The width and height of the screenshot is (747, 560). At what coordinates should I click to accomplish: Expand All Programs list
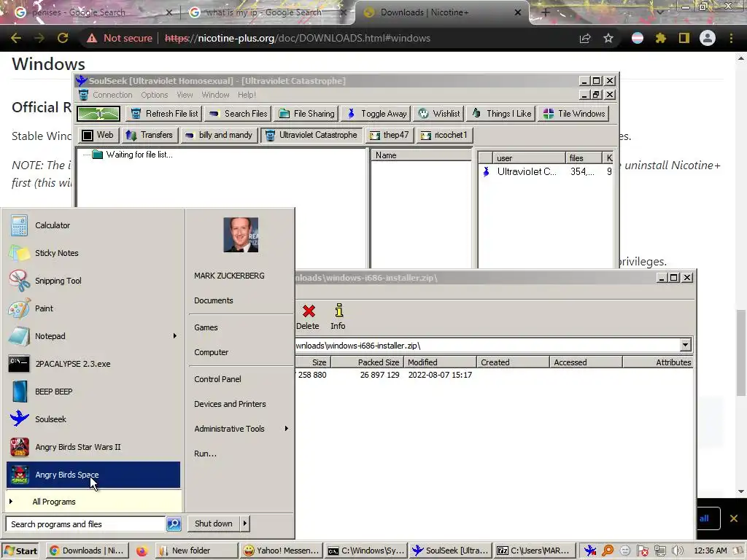tap(93, 502)
